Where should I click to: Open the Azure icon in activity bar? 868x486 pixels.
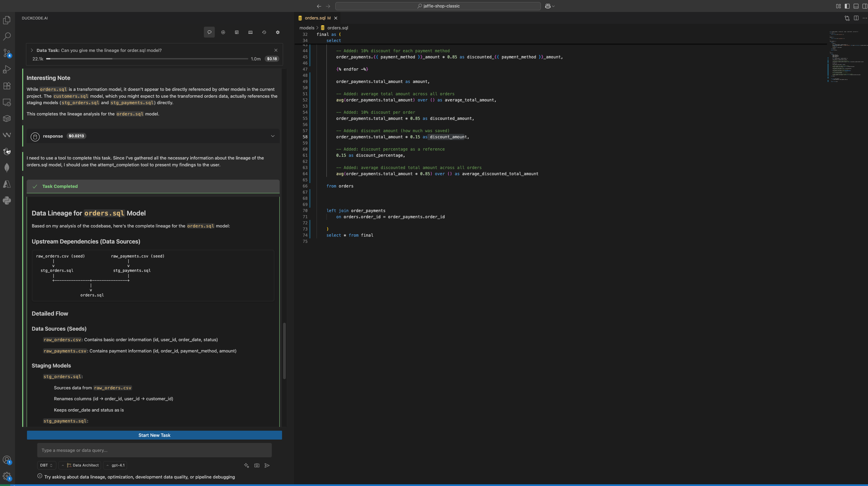tap(7, 184)
